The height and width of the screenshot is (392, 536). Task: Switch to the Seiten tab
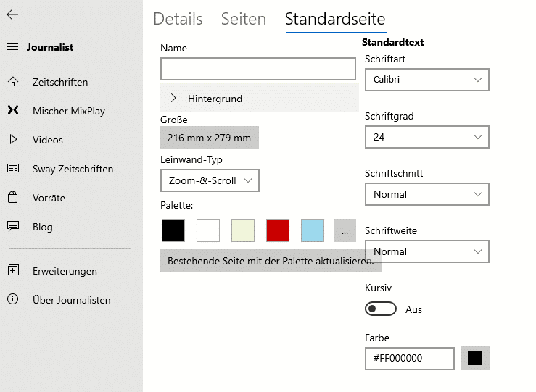point(244,19)
